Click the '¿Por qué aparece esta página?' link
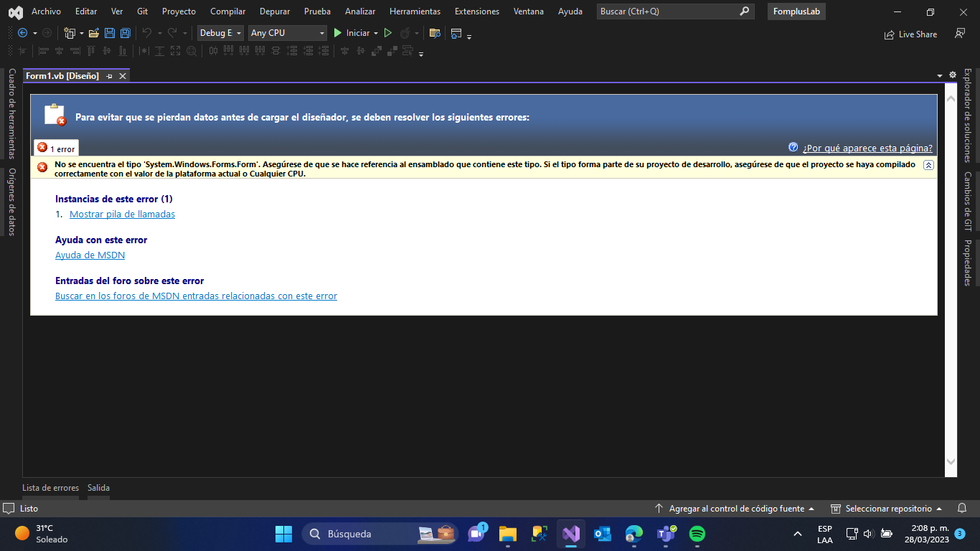980x551 pixels. [867, 148]
